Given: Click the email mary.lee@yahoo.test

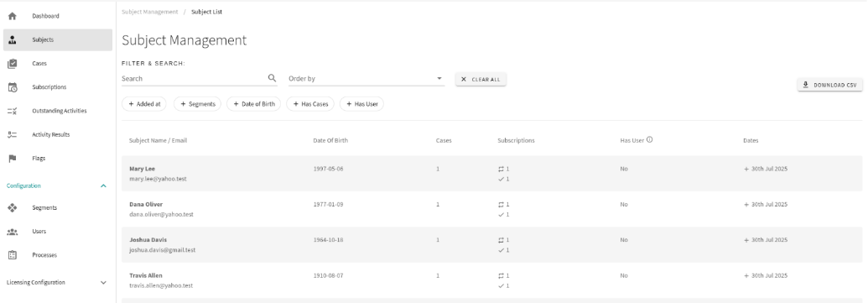Looking at the screenshot, I should point(158,179).
